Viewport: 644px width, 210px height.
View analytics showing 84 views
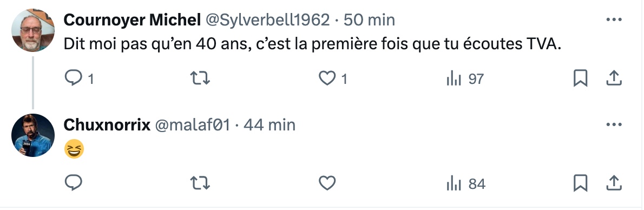pyautogui.click(x=466, y=183)
